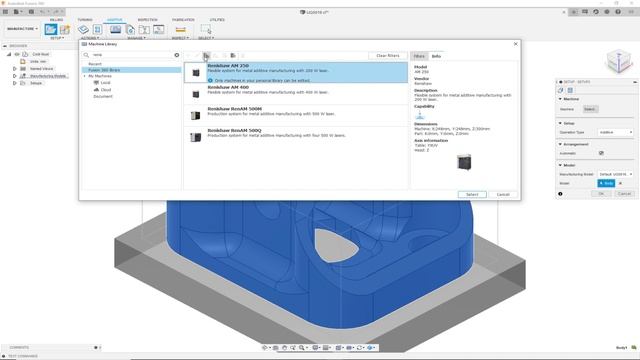Click the third Manage panel icon

tap(144, 29)
